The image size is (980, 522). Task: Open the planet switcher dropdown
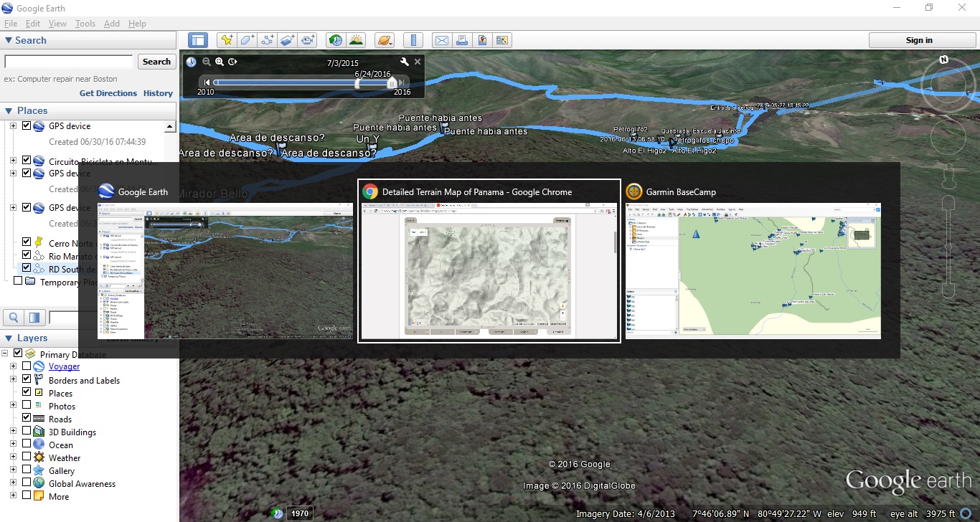tap(384, 40)
